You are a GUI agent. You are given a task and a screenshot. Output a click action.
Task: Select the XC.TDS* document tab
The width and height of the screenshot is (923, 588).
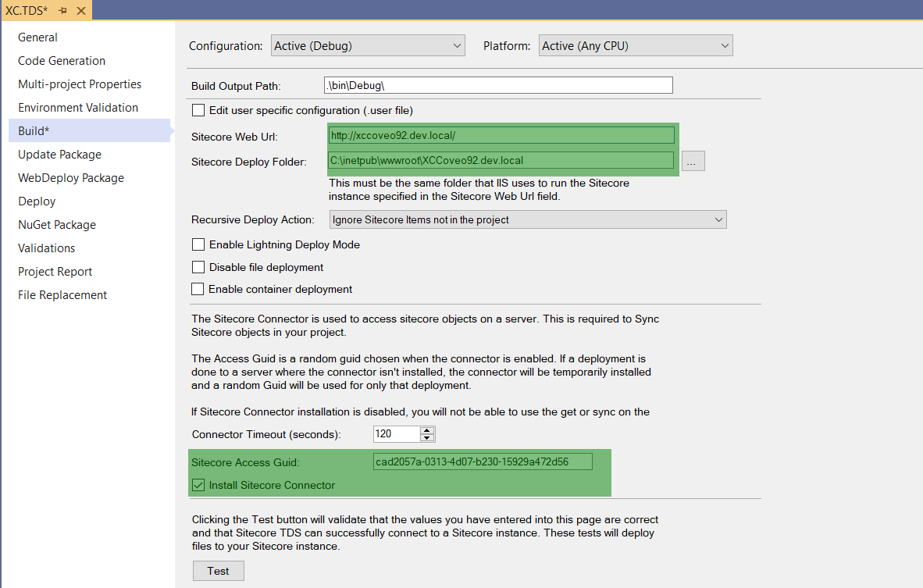(x=27, y=11)
